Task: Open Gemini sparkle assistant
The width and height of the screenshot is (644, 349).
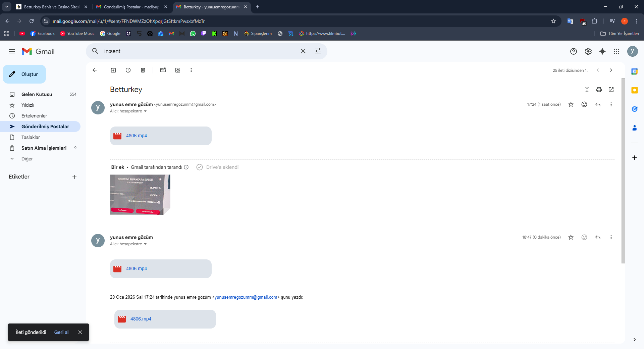Action: click(602, 51)
